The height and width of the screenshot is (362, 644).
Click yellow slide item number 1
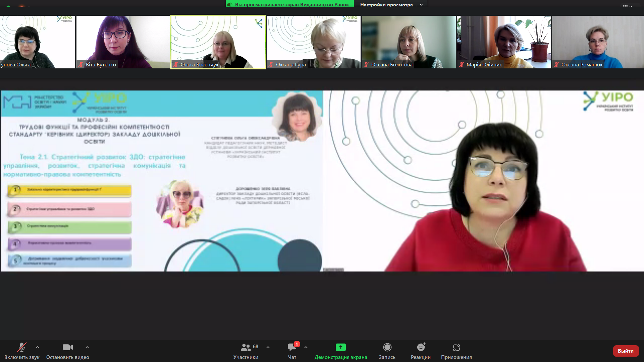click(69, 190)
